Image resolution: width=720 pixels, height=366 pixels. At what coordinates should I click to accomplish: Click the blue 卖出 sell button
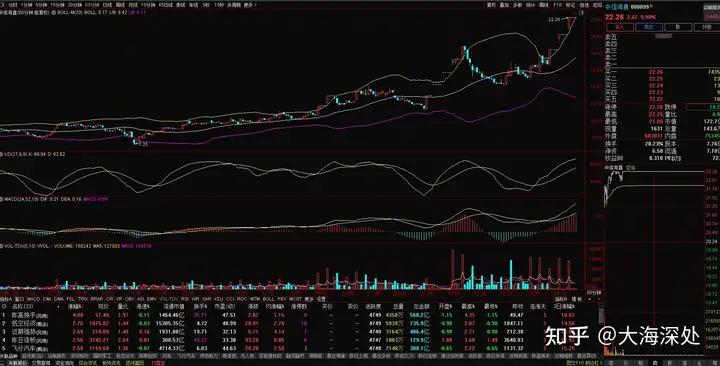(x=648, y=27)
